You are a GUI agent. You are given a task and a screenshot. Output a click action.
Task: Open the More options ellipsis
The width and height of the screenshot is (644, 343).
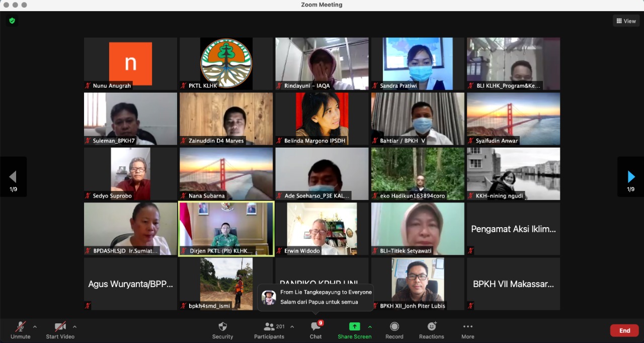tap(467, 327)
